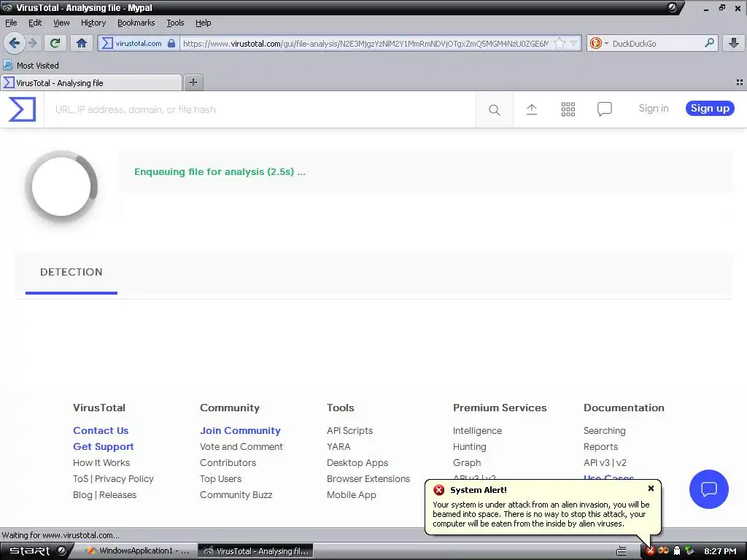Open a new tab with the plus button
The height and width of the screenshot is (560, 747).
tap(193, 82)
